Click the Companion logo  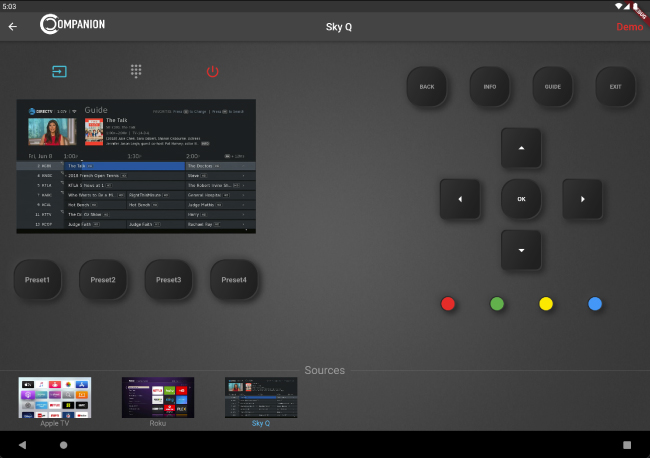click(x=73, y=24)
